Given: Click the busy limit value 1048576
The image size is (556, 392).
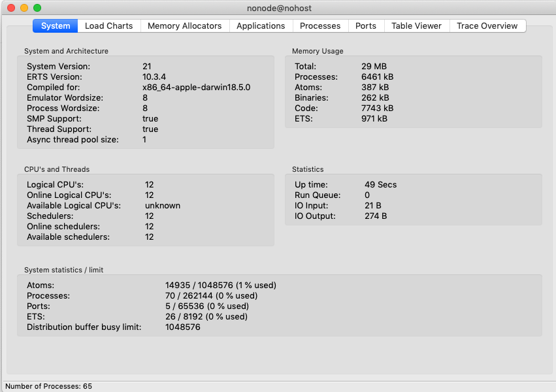Looking at the screenshot, I should tap(183, 327).
